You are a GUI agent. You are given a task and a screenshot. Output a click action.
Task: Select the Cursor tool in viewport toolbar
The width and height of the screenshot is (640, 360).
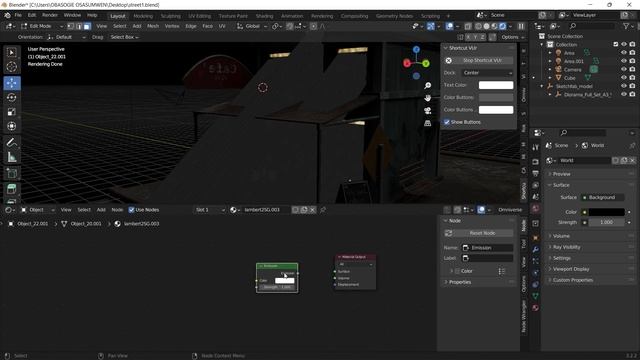[x=11, y=67]
